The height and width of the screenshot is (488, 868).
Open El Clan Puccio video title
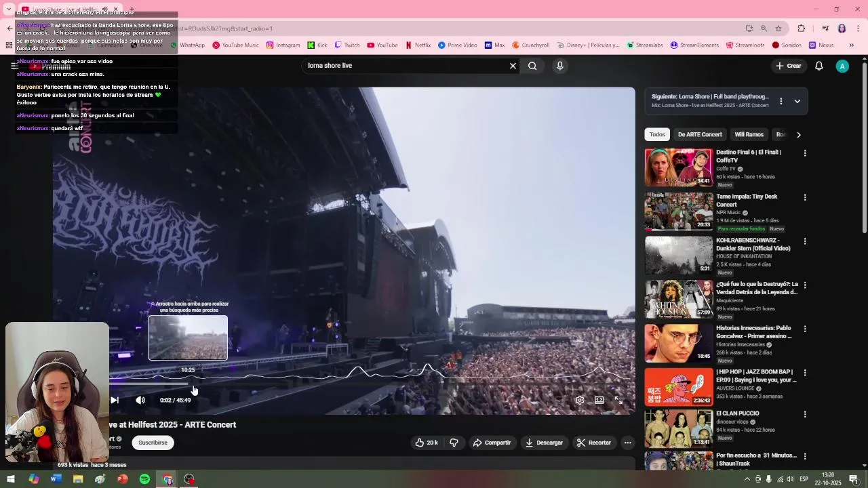click(x=738, y=413)
